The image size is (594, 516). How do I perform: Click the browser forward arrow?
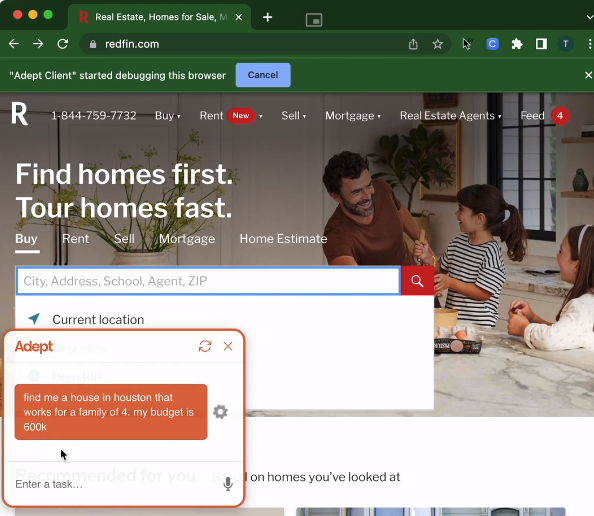pos(38,44)
